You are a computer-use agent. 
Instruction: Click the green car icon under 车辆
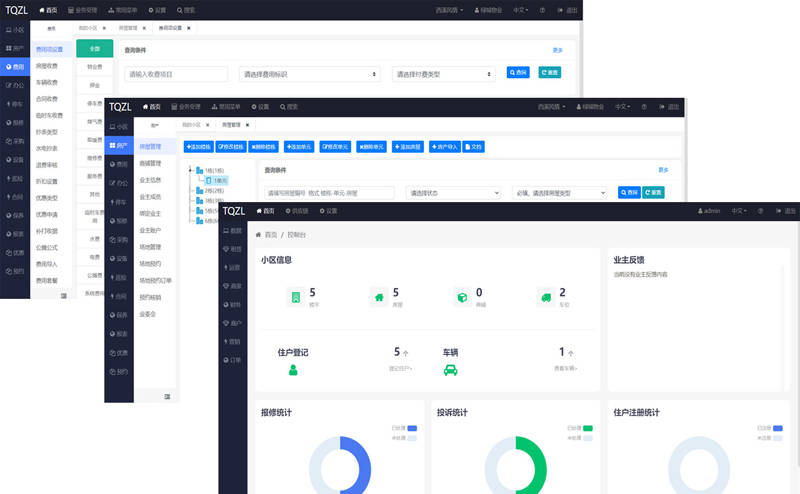click(x=451, y=370)
